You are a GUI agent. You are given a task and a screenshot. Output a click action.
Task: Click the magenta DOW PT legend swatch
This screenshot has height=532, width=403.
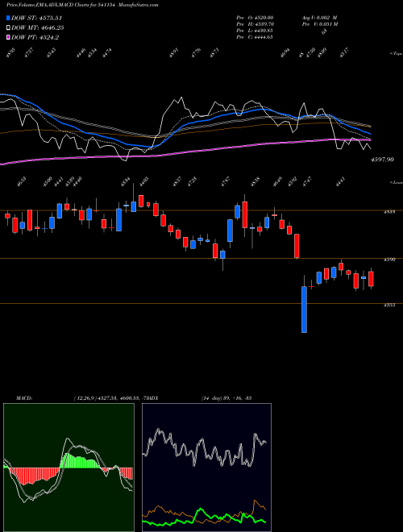tap(8, 37)
